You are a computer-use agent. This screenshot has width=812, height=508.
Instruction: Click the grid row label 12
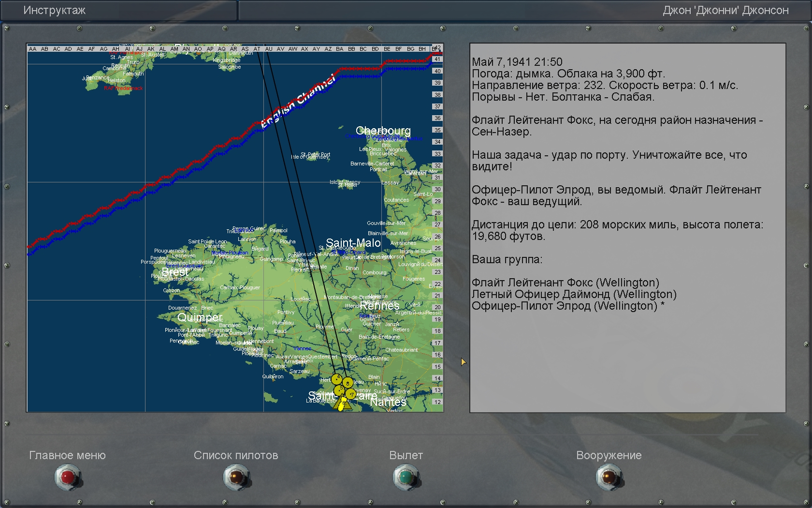437,402
